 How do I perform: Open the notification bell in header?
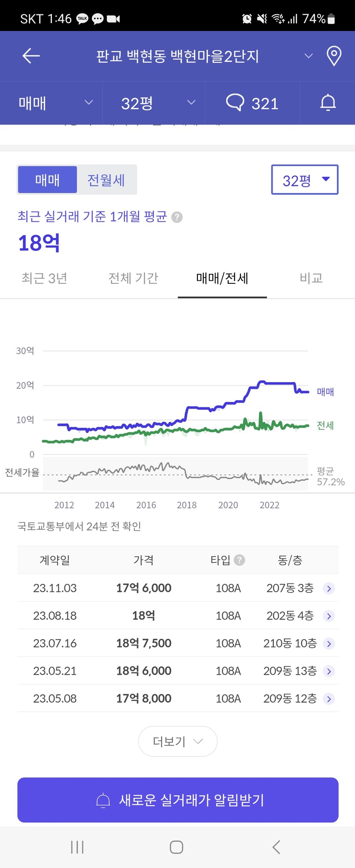click(328, 103)
